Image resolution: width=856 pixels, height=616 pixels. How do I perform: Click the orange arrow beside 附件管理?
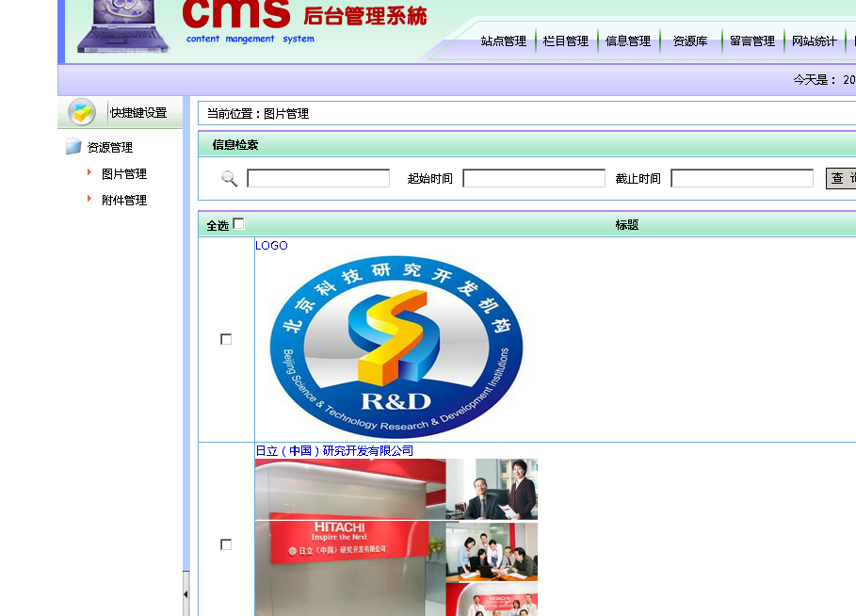point(89,199)
